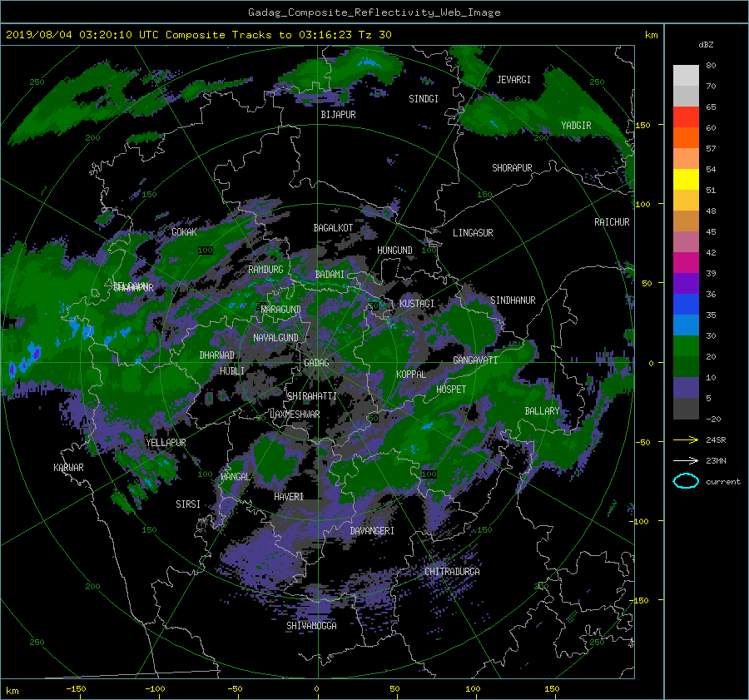Click the RAICHUR city label
749x700 pixels.
pos(612,222)
